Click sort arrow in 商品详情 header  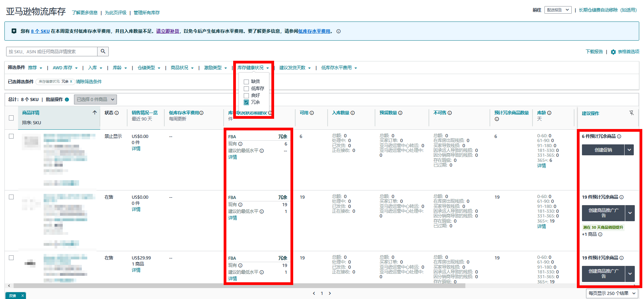click(x=94, y=113)
